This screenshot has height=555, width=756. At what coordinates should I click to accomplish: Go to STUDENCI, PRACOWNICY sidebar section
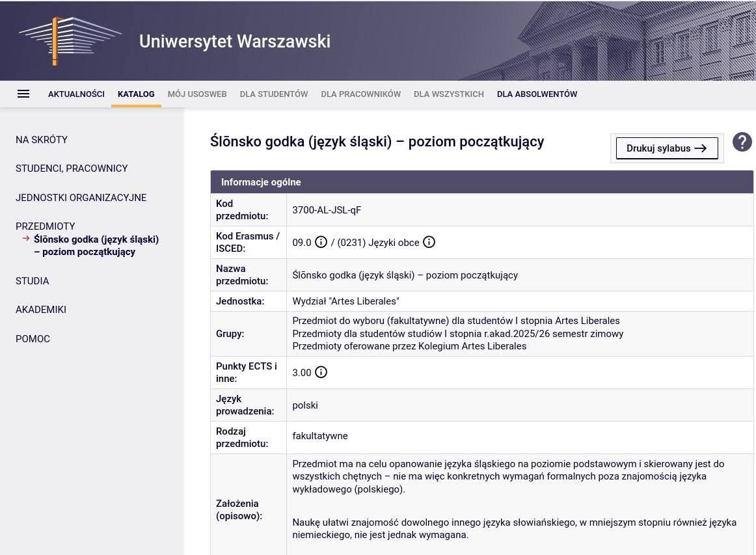(x=72, y=169)
